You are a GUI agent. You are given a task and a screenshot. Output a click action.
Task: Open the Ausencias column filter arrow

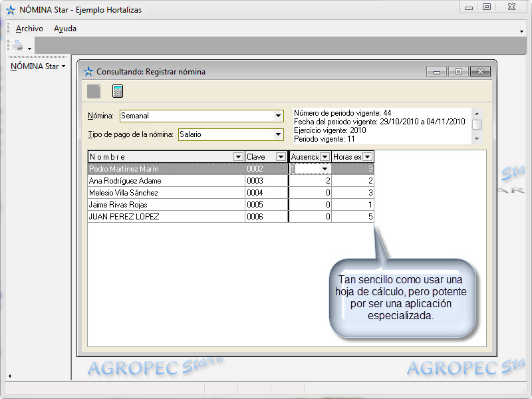click(x=325, y=157)
